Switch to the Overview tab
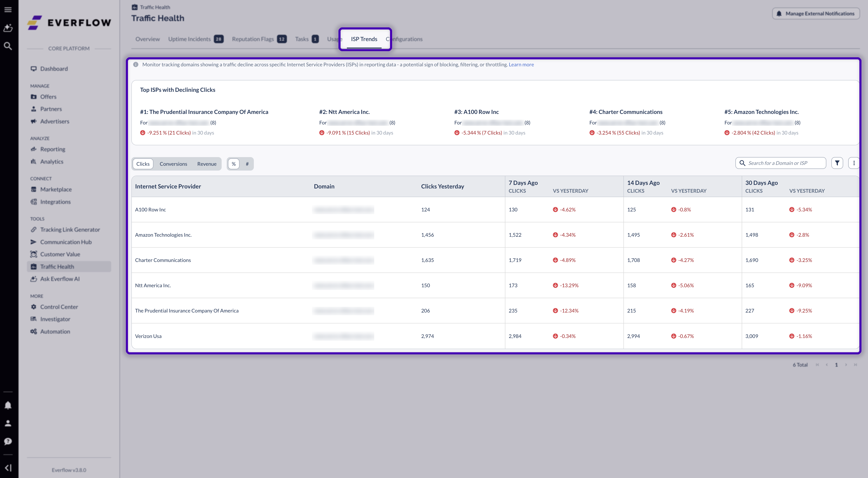The image size is (868, 478). point(148,39)
